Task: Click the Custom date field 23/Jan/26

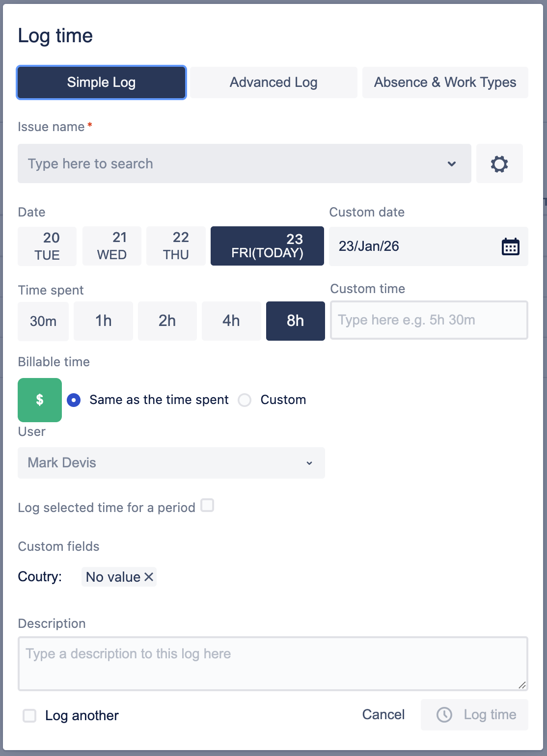Action: pos(429,246)
